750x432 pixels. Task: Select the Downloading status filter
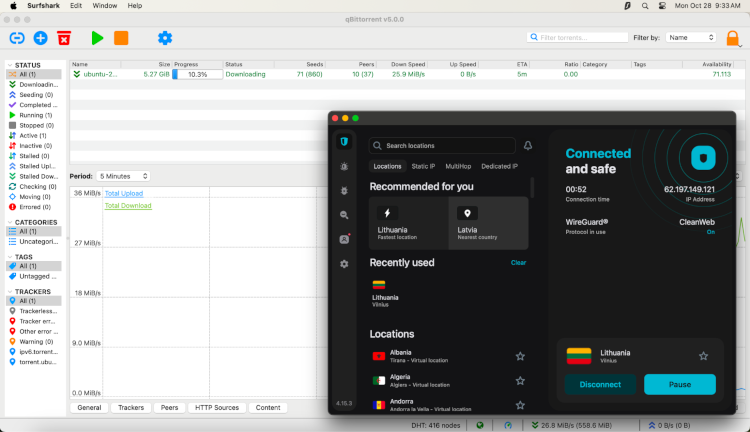33,85
